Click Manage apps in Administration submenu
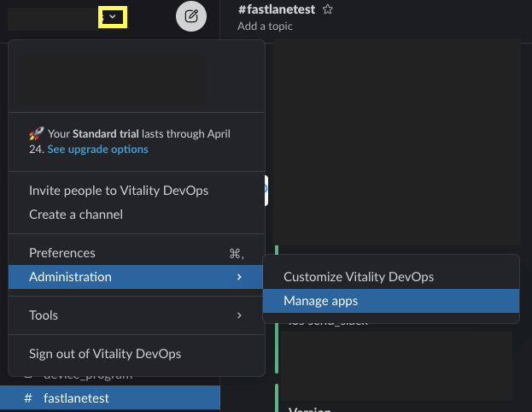Image resolution: width=532 pixels, height=412 pixels. tap(391, 301)
